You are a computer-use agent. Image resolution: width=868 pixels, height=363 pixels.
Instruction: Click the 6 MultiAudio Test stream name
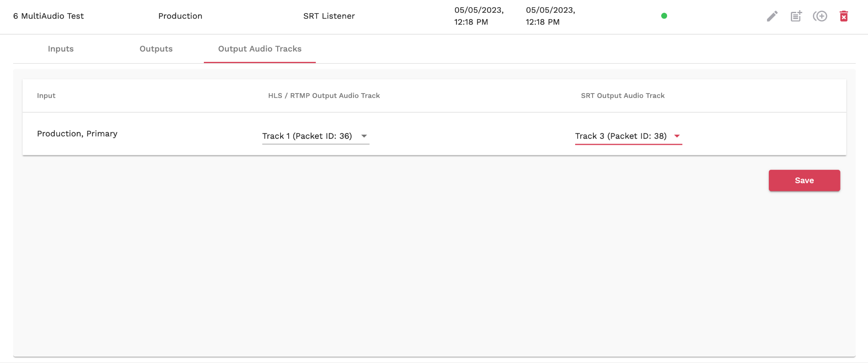click(x=49, y=16)
